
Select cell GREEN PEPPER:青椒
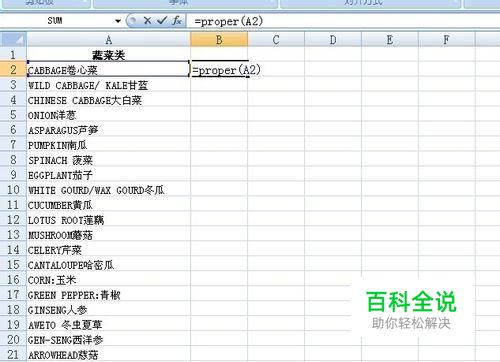point(109,295)
